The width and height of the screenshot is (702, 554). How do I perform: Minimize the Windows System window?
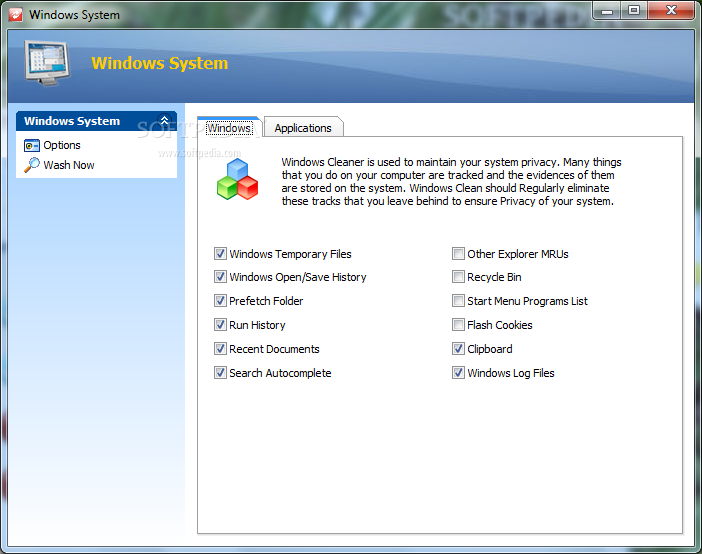click(607, 11)
